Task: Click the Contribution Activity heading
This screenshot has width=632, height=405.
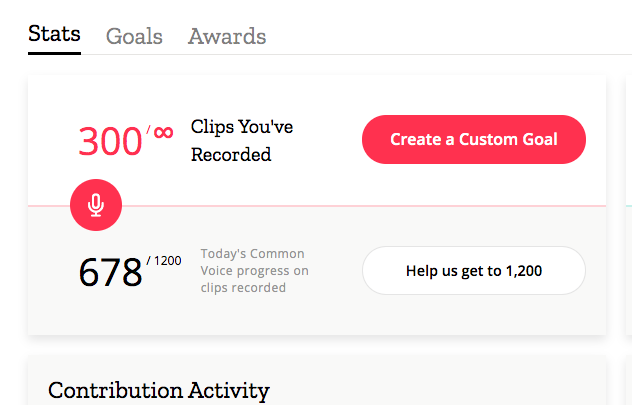Action: pyautogui.click(x=159, y=390)
